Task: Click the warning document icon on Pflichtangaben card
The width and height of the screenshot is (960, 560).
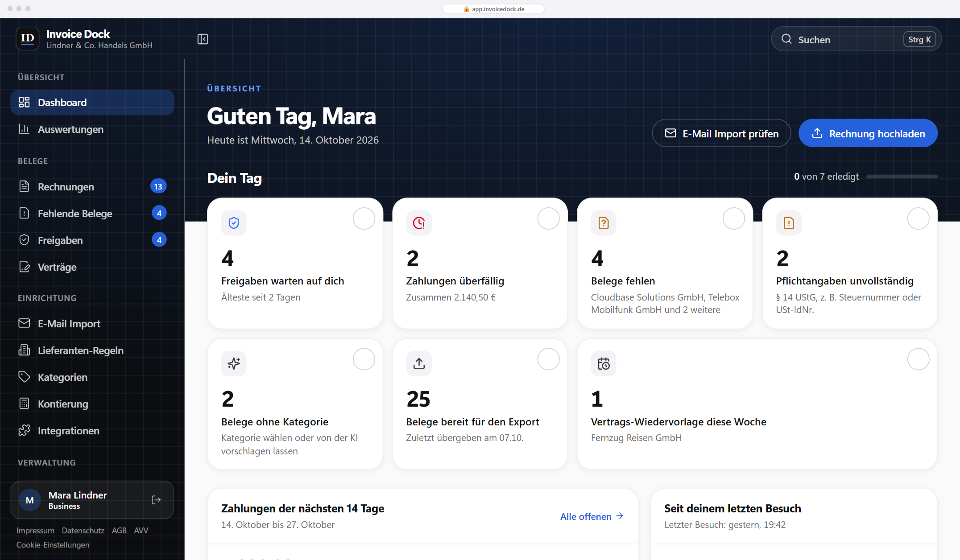Action: pos(789,223)
